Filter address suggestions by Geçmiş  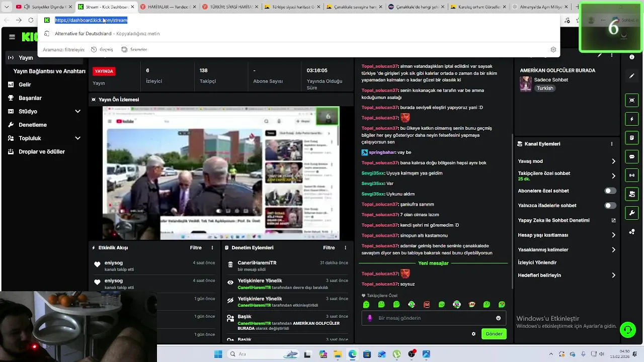tap(102, 50)
